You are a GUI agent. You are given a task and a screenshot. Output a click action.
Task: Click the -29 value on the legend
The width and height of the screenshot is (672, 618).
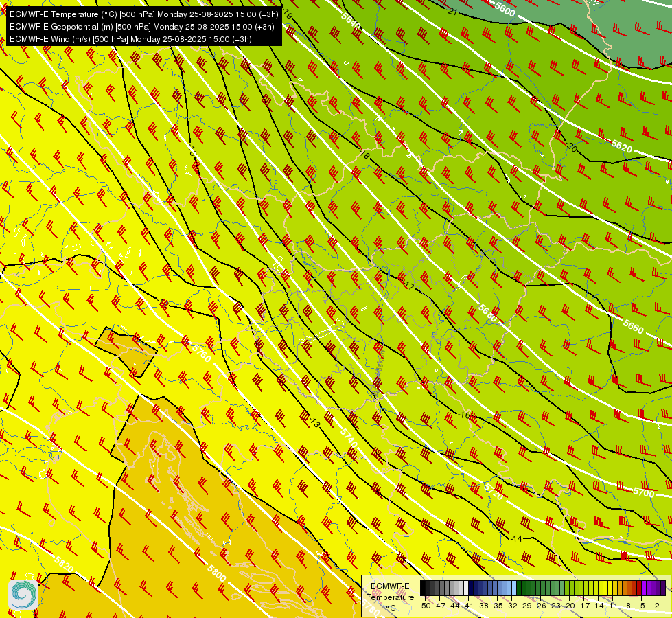tap(525, 606)
